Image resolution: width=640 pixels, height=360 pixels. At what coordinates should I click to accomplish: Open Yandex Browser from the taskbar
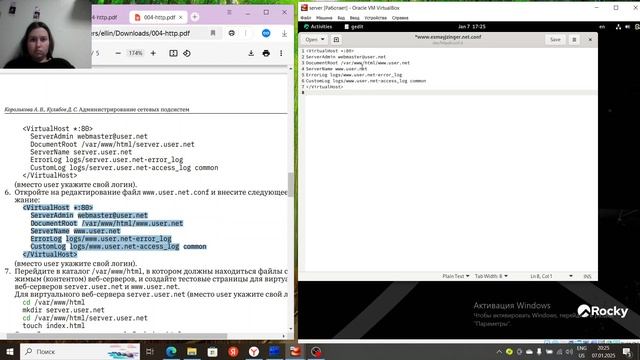coord(254,351)
